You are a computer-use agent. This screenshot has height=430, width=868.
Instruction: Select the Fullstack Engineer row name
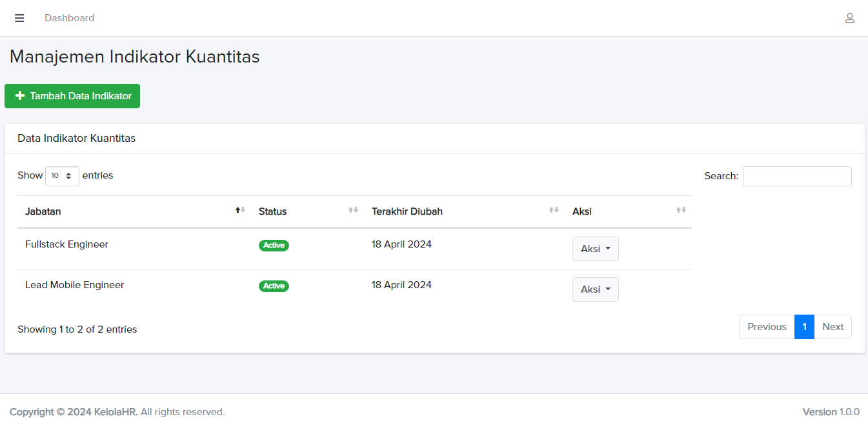point(66,244)
